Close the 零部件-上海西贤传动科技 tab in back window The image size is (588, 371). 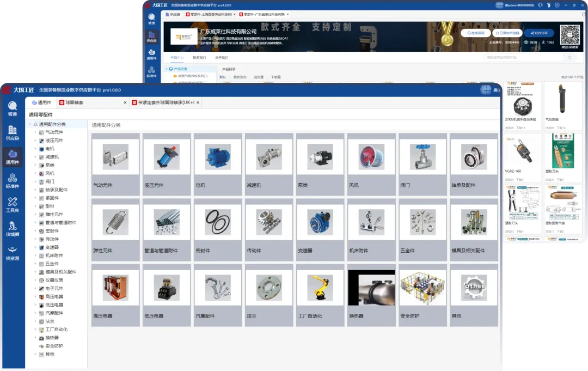[x=234, y=14]
